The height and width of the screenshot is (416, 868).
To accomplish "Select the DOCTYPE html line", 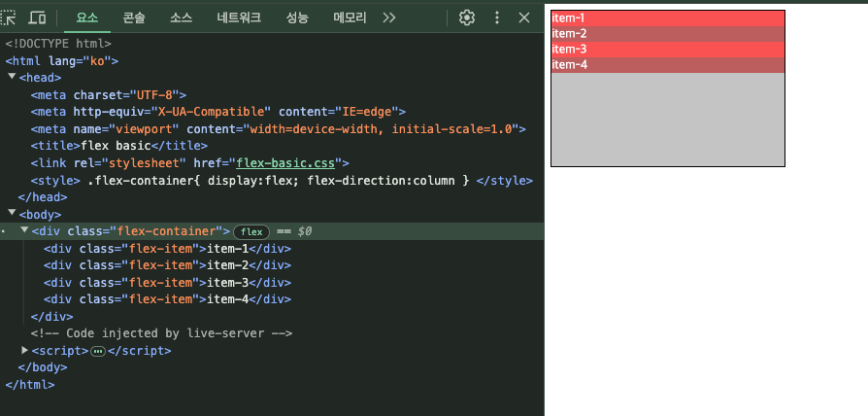I will pos(58,43).
